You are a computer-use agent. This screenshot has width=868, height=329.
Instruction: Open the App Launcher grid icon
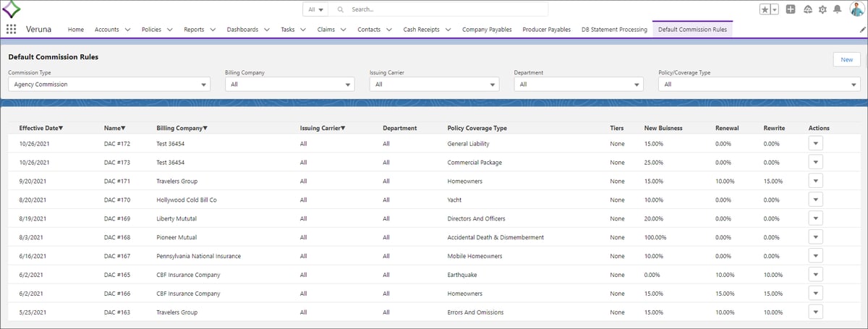(11, 30)
